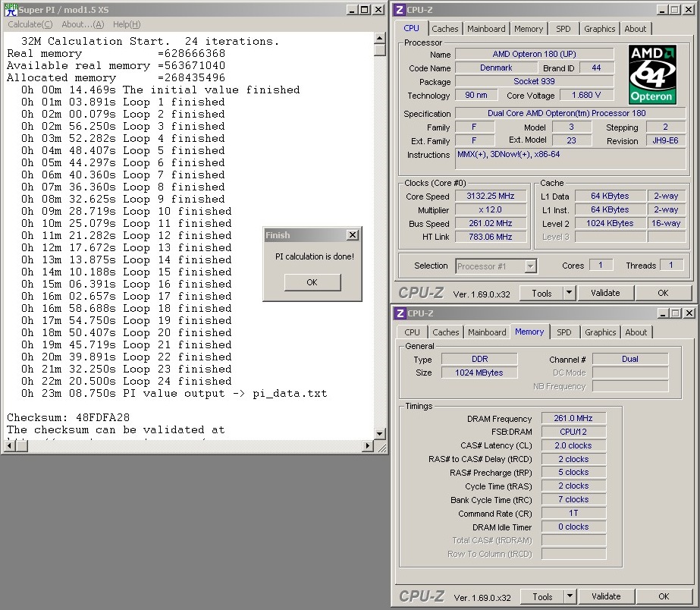Click the FSB:DRAM CPU/12 value
The height and width of the screenshot is (610, 700).
pos(573,432)
